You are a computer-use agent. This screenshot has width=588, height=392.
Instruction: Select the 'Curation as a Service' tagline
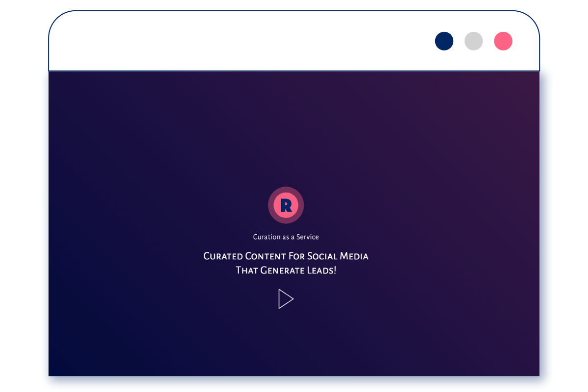click(286, 237)
